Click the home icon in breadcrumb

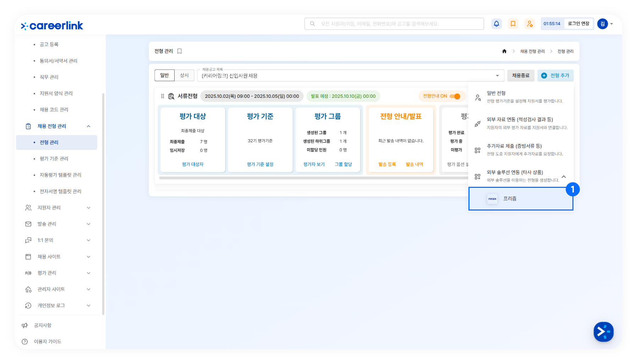[x=504, y=51]
